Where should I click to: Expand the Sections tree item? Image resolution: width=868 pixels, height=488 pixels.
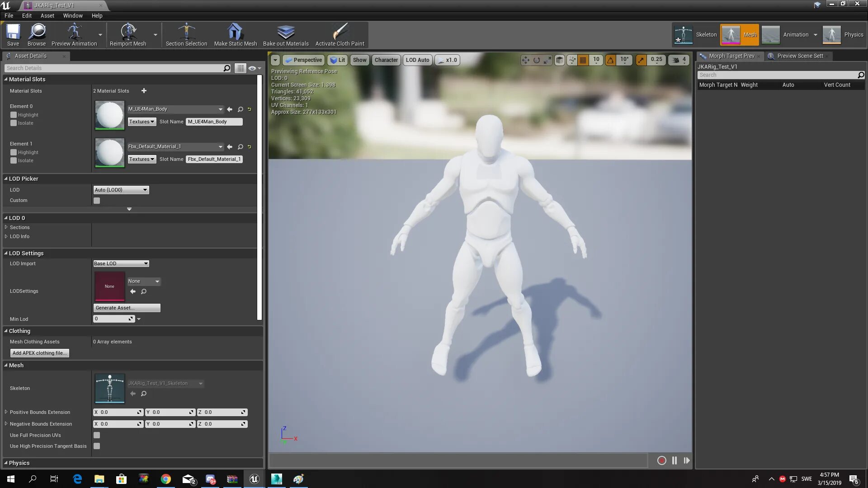coord(6,227)
